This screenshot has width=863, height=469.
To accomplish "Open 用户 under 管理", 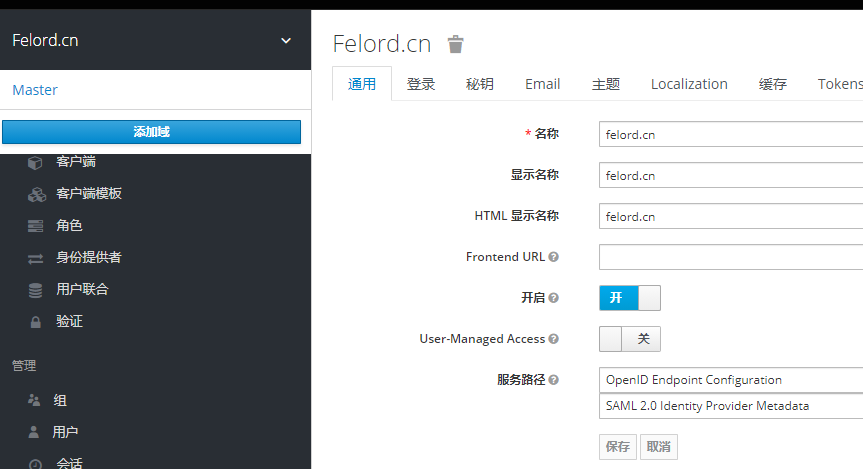I will click(65, 432).
